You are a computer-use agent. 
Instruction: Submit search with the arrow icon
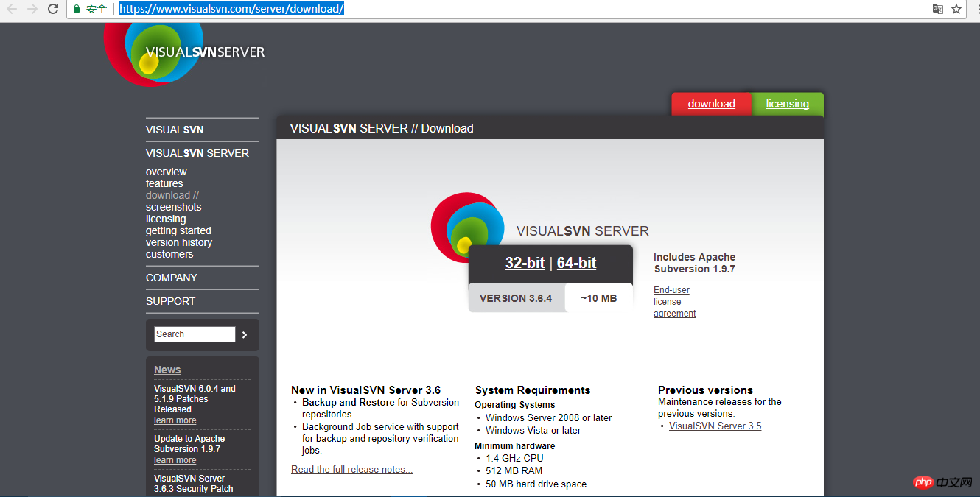pyautogui.click(x=245, y=334)
